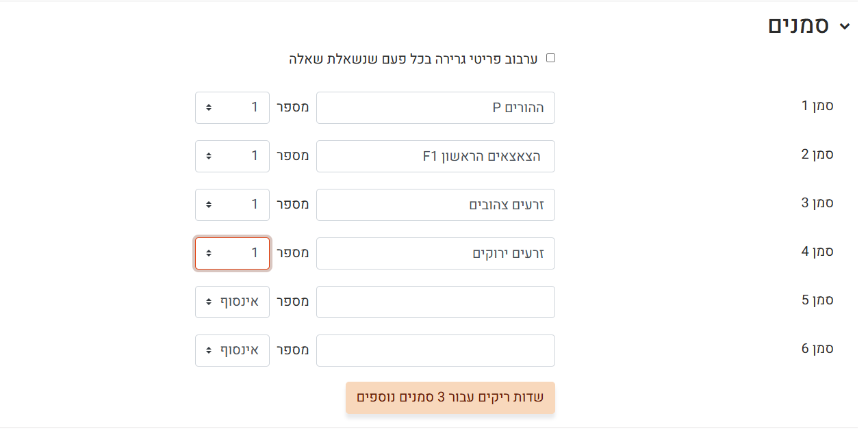The height and width of the screenshot is (433, 868).
Task: Click the button adding 3 more markers
Action: pos(450,397)
